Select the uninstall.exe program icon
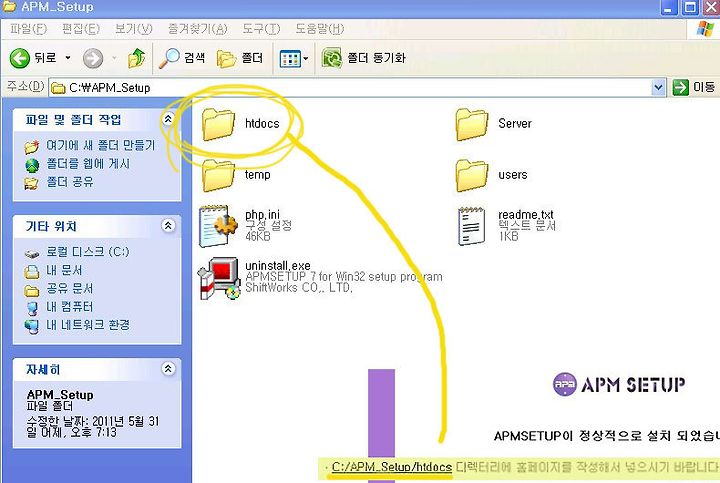Screen dimensions: 720x483 click(219, 278)
